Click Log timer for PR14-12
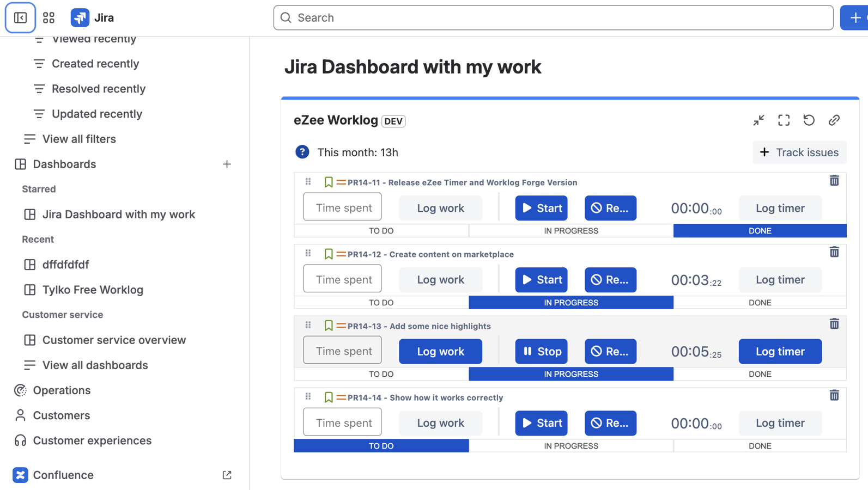The height and width of the screenshot is (490, 868). (x=780, y=280)
